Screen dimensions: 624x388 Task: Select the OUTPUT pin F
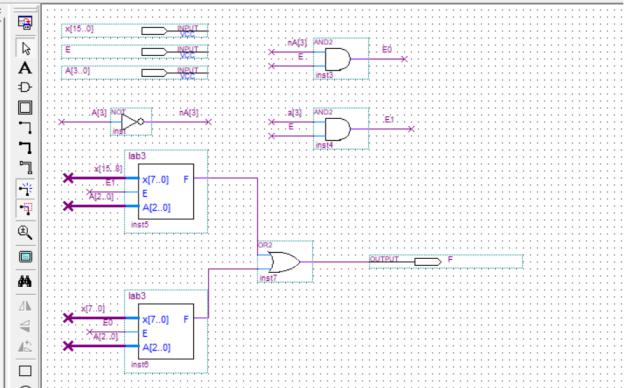pos(446,261)
